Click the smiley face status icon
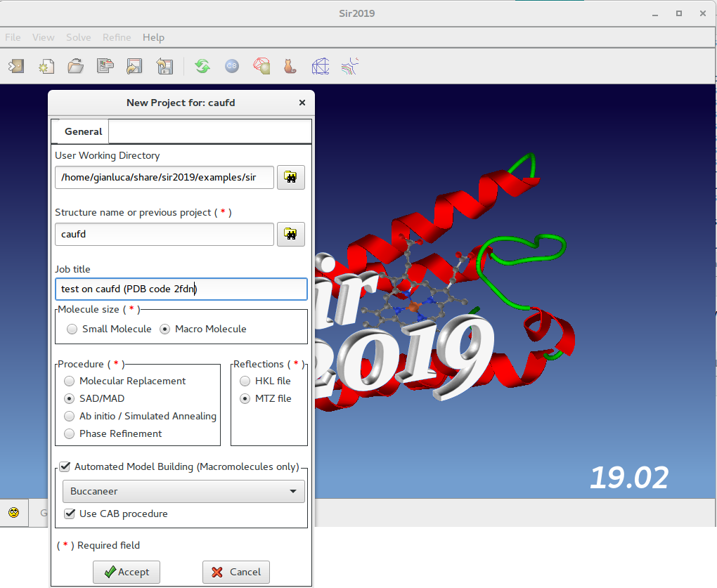The image size is (717, 588). pyautogui.click(x=14, y=513)
